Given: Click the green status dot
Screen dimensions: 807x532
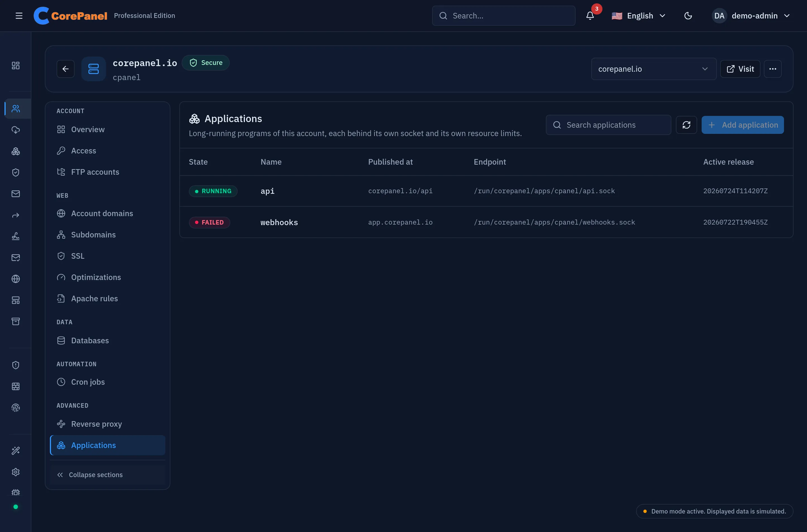Looking at the screenshot, I should (x=16, y=507).
